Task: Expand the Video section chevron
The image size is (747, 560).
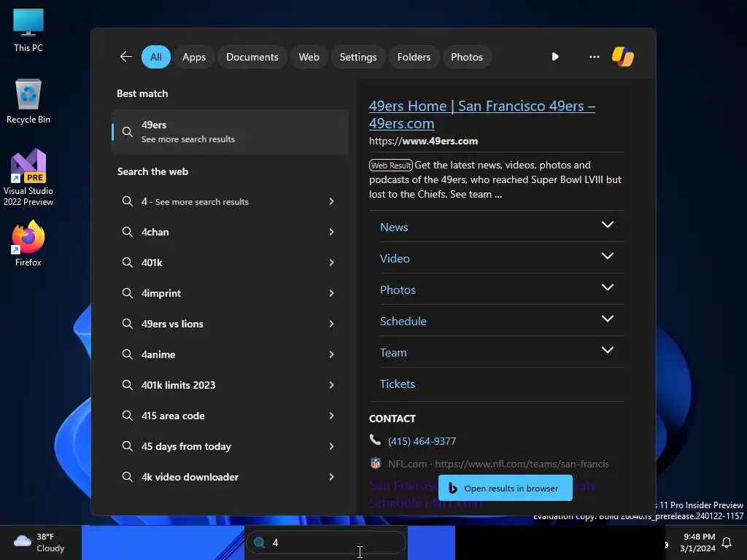Action: coord(608,256)
